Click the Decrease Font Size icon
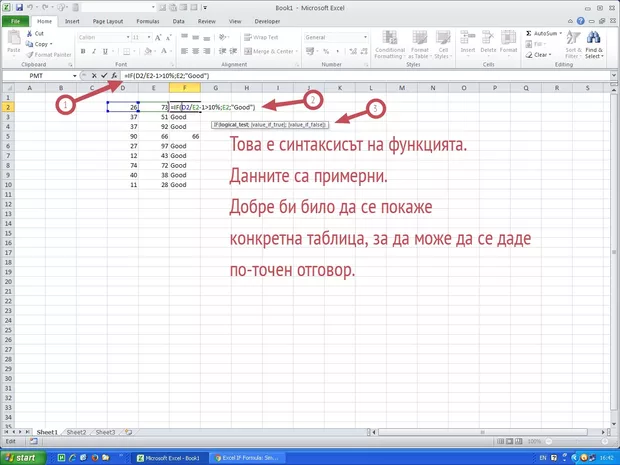 pos(168,38)
